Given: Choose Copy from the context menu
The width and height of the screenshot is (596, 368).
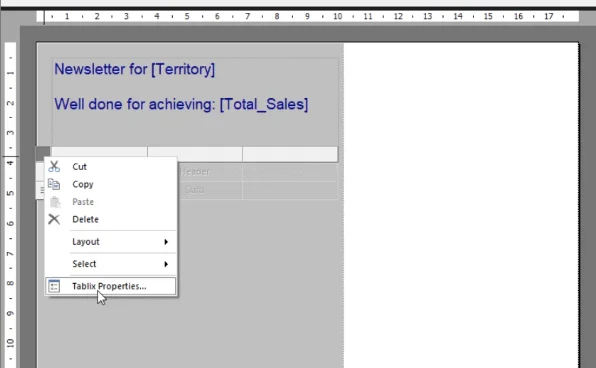Looking at the screenshot, I should (x=111, y=184).
